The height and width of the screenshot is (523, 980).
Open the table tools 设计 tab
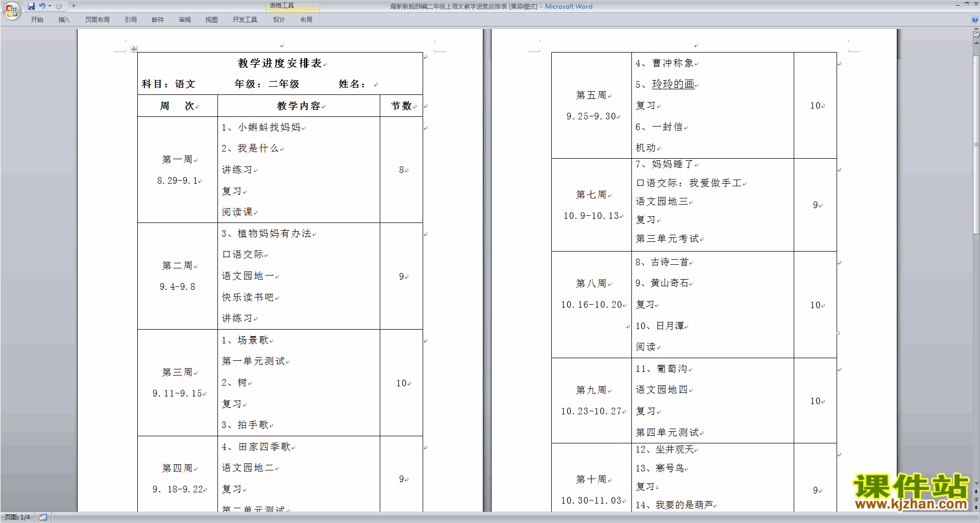tap(279, 20)
